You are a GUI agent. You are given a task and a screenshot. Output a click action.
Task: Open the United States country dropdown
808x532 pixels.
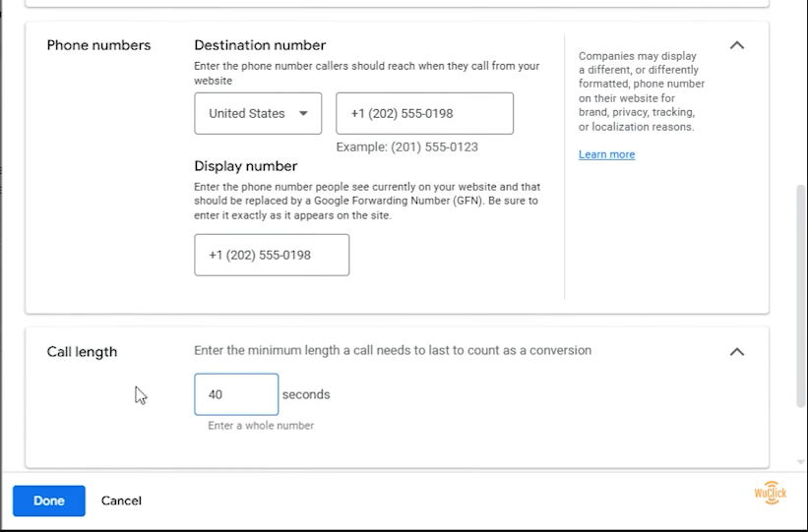coord(258,113)
